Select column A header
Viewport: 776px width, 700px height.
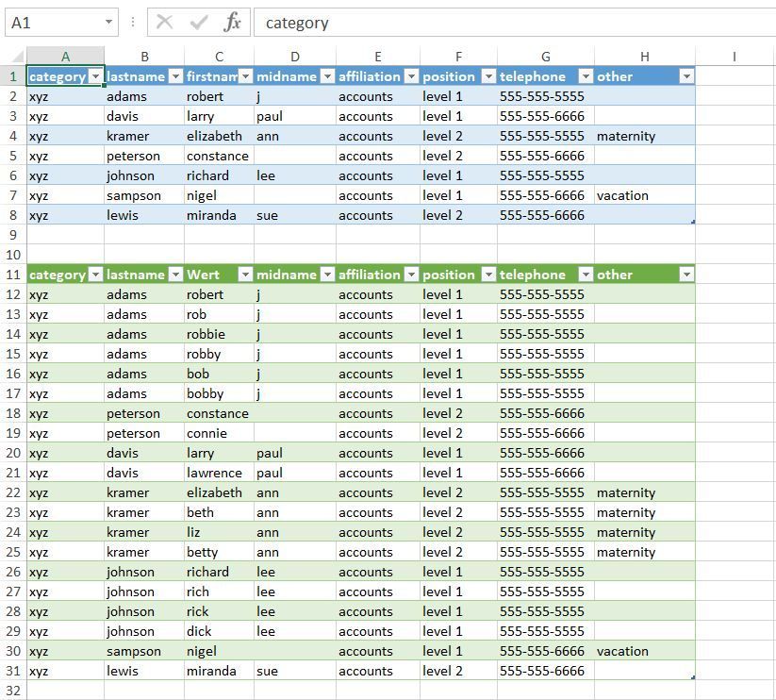tap(65, 57)
